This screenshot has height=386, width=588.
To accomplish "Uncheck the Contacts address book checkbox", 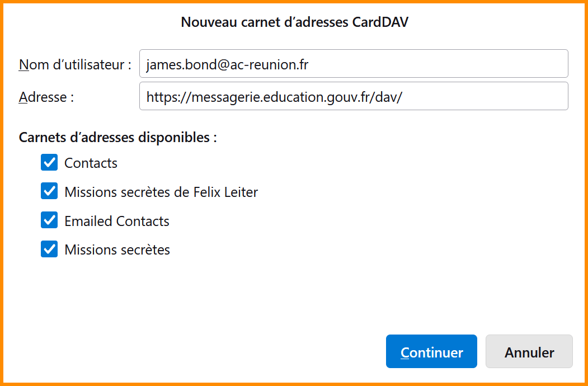I will (49, 163).
